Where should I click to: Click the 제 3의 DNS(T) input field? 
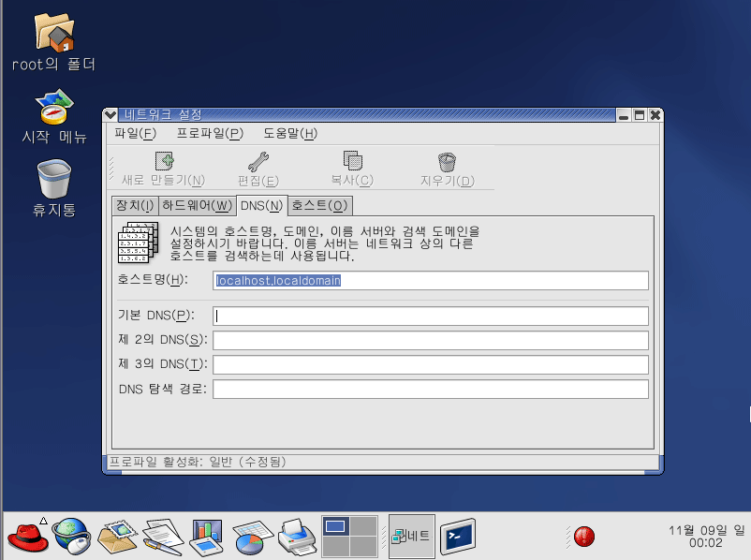coord(431,364)
